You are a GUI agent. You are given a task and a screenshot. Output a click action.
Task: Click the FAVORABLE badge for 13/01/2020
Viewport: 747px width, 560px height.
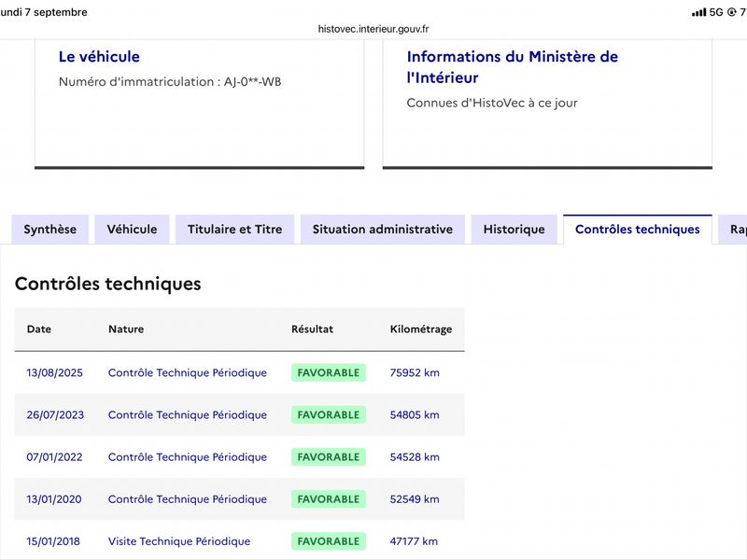click(x=329, y=499)
